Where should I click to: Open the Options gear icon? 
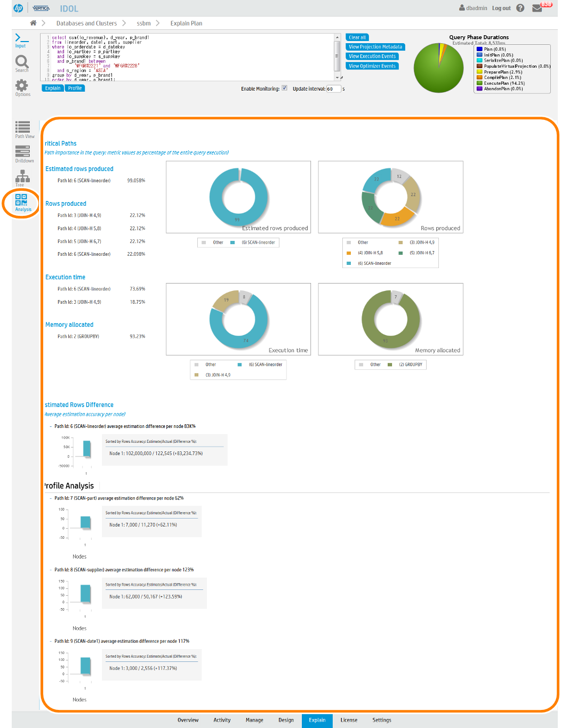coord(22,86)
